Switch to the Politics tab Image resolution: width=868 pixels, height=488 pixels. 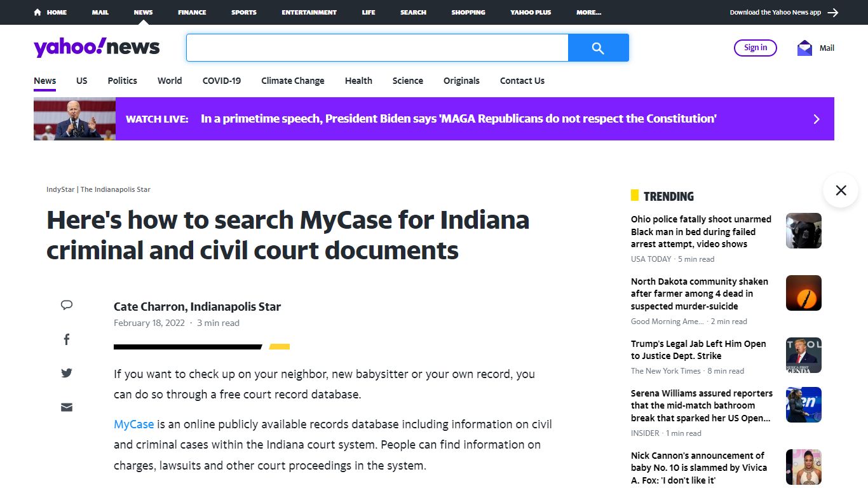coord(122,81)
